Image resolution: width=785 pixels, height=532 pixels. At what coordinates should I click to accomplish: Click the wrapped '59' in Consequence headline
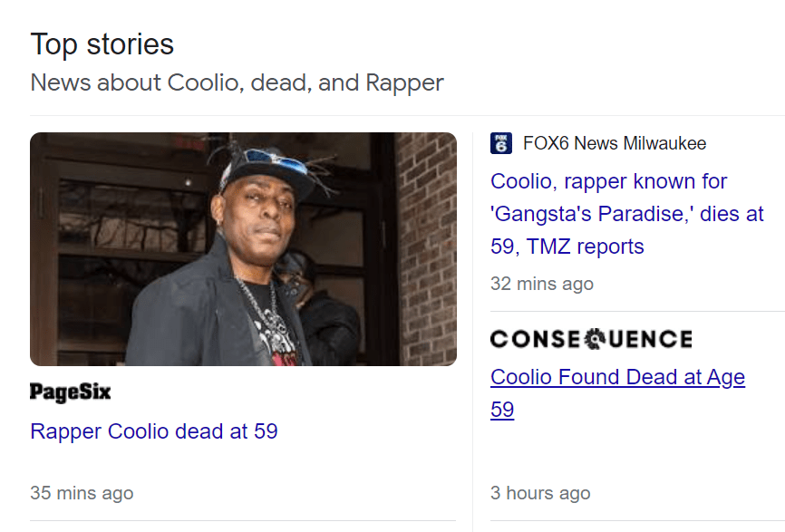[x=502, y=410]
